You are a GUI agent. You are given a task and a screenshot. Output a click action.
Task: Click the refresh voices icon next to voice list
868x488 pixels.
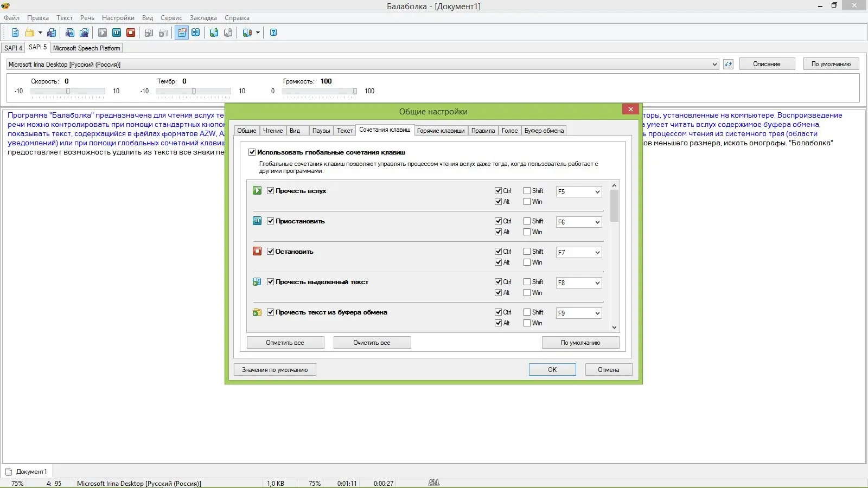[x=728, y=64]
